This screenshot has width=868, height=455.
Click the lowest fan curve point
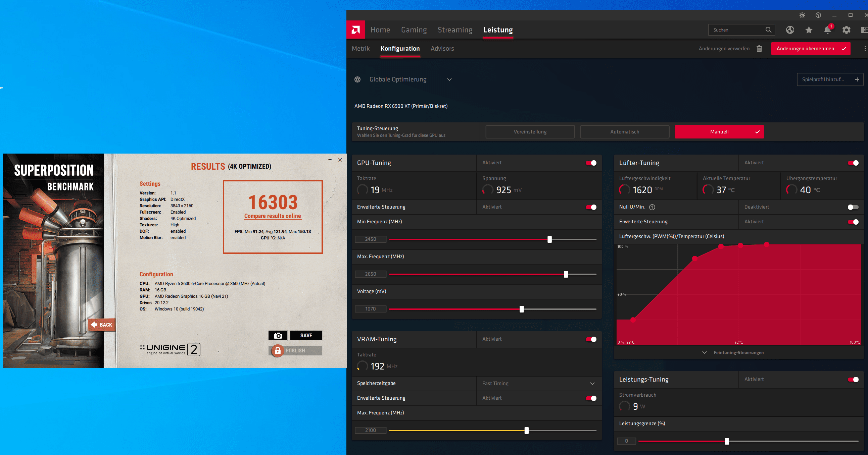(633, 320)
